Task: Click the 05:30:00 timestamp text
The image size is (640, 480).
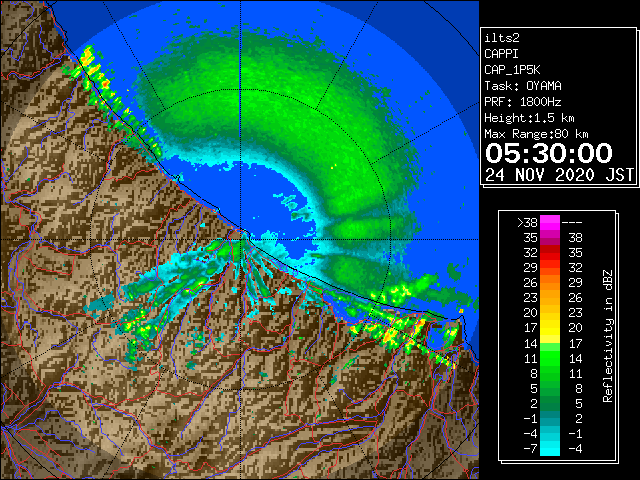Action: click(x=549, y=153)
